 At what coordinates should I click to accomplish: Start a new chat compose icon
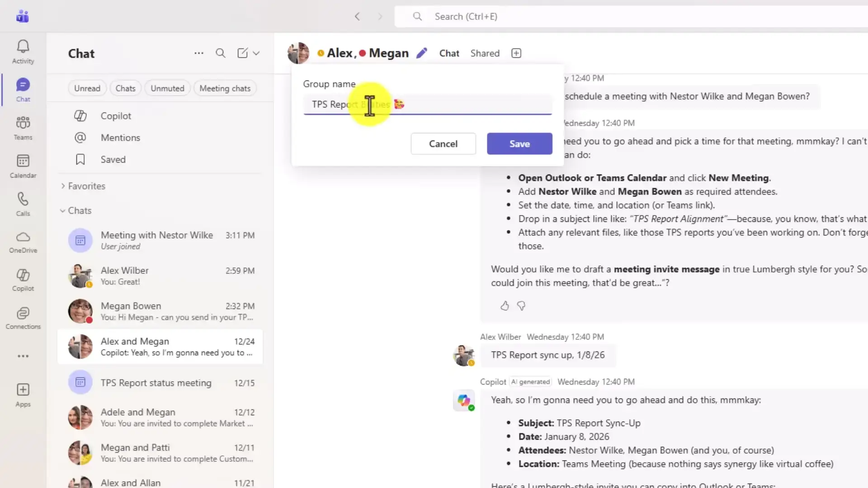pyautogui.click(x=242, y=53)
